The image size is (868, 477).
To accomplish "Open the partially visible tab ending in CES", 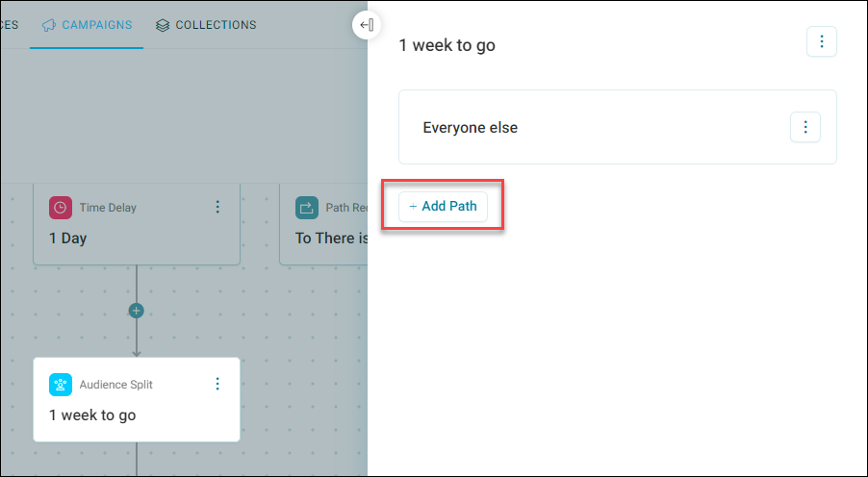I will click(10, 25).
